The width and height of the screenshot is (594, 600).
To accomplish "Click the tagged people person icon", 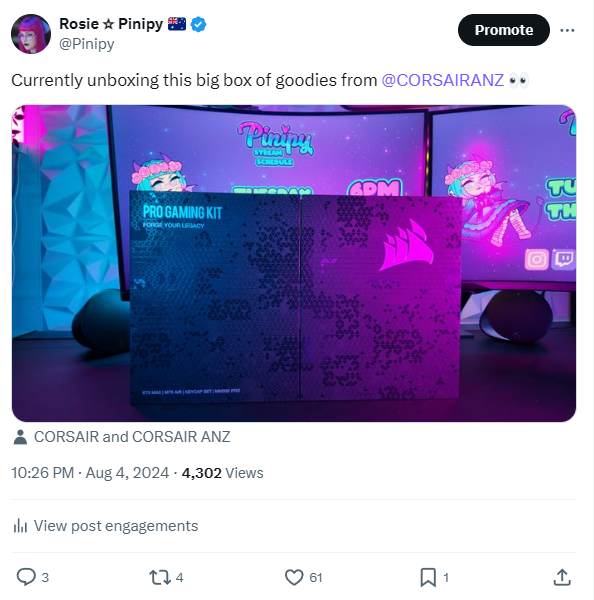I will [20, 437].
